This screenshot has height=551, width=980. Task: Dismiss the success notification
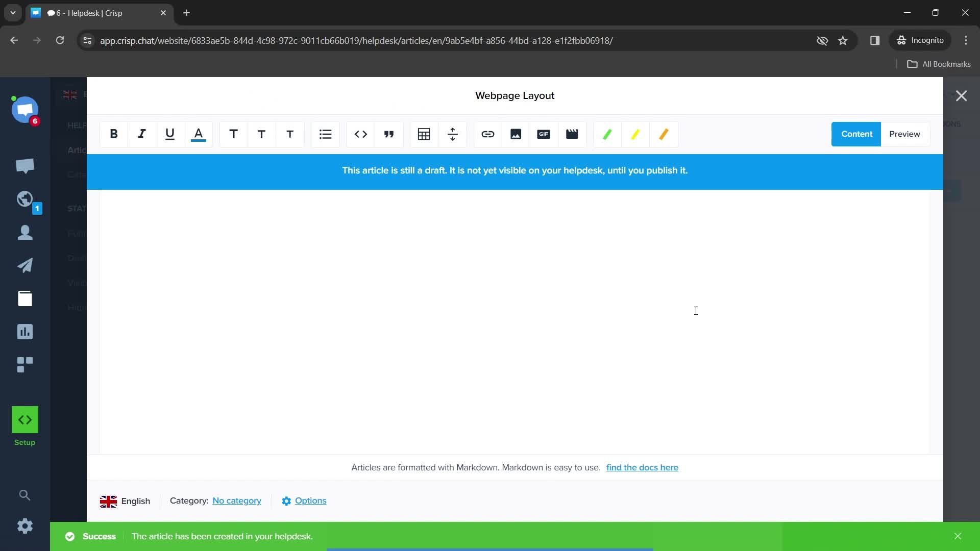point(958,536)
